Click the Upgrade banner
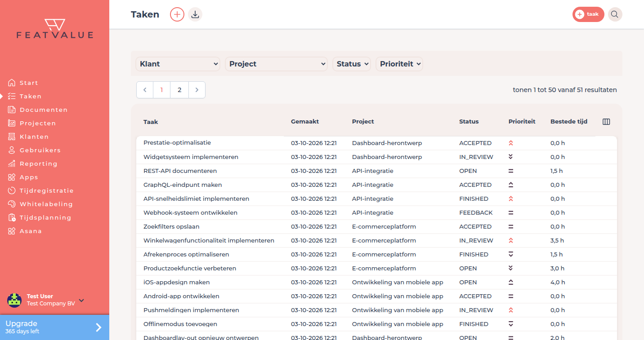 click(x=54, y=327)
